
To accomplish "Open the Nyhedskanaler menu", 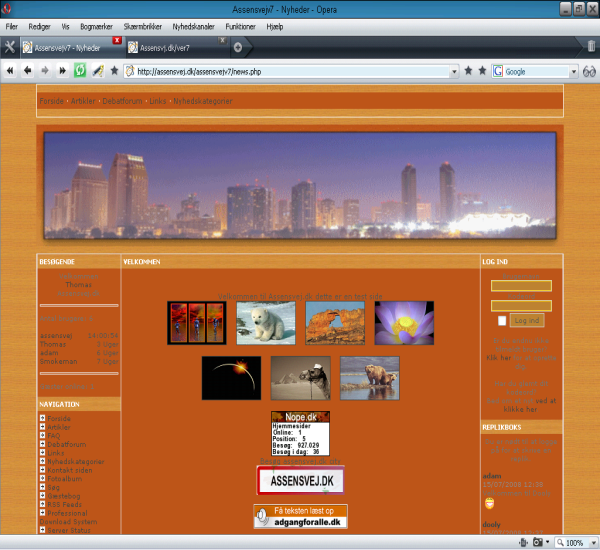I will click(193, 27).
